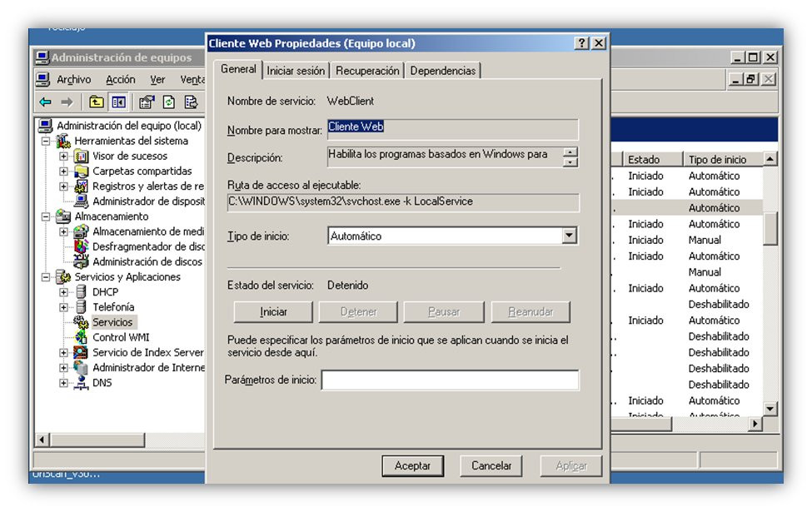Click the description scroll up arrow

[570, 152]
